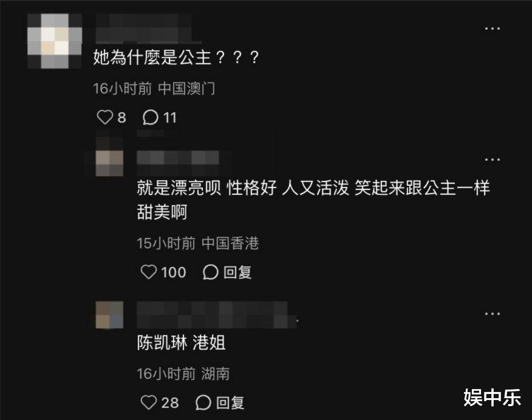Click speech bubble icon under Hong Kong reply
Screen dimensions: 532x420
(x=210, y=272)
